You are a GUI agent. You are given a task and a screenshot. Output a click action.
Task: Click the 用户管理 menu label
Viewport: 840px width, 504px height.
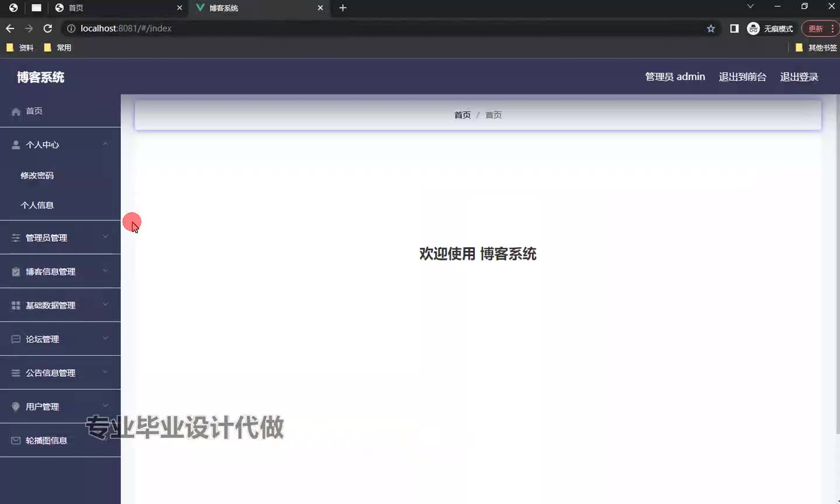click(42, 407)
